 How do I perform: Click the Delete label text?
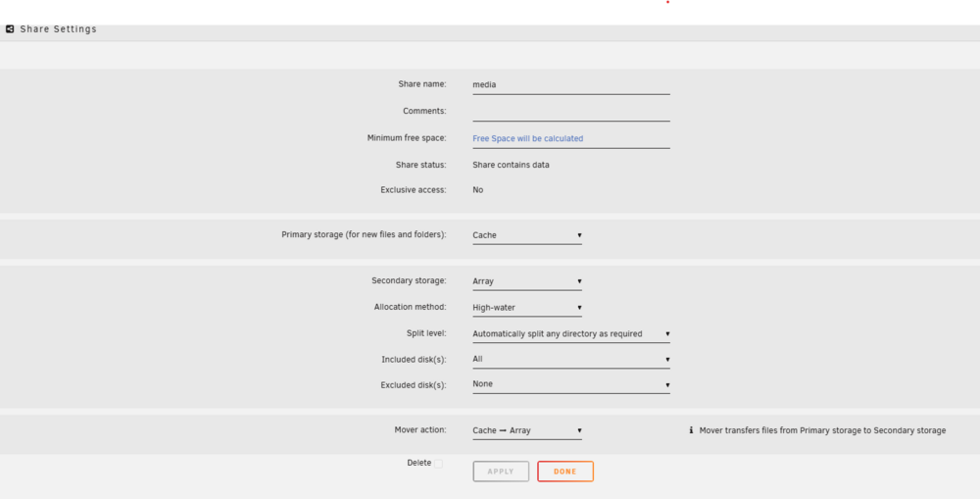(418, 463)
